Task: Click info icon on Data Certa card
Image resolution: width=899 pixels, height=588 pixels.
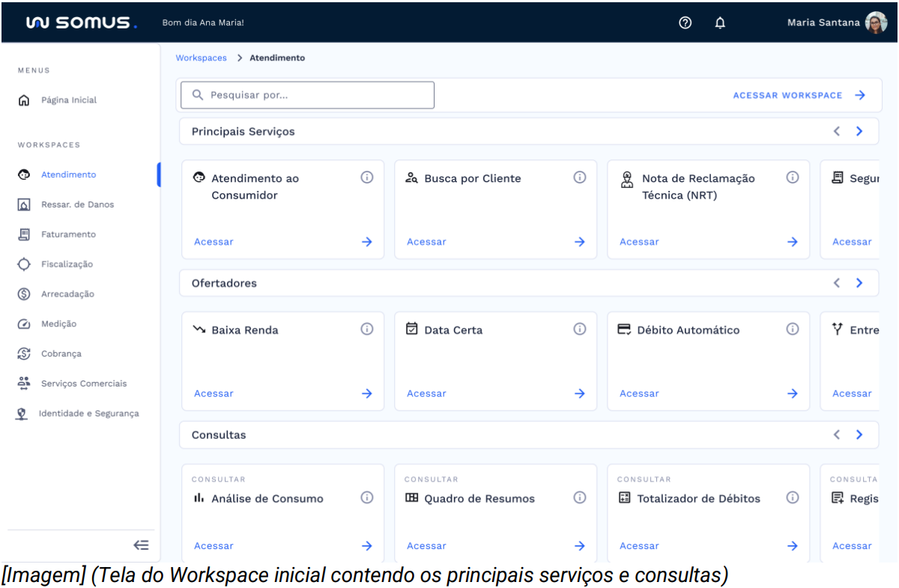Action: [x=580, y=329]
